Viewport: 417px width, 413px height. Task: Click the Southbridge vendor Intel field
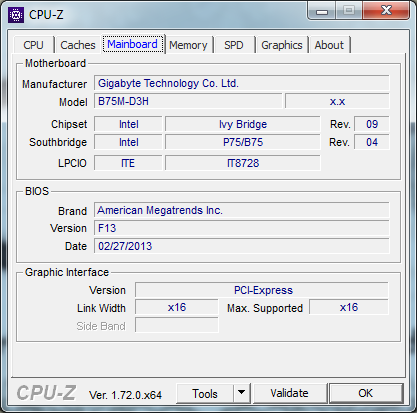(128, 142)
